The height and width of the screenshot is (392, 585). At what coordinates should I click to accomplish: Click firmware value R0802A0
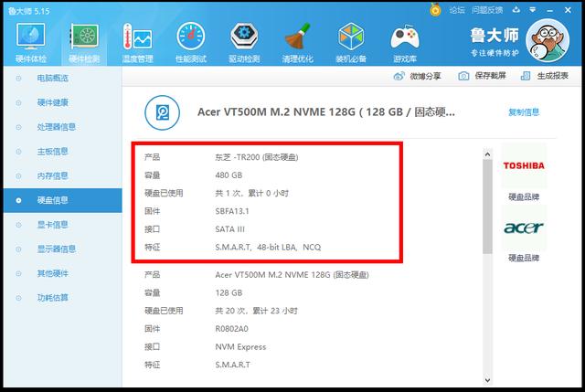pyautogui.click(x=231, y=329)
